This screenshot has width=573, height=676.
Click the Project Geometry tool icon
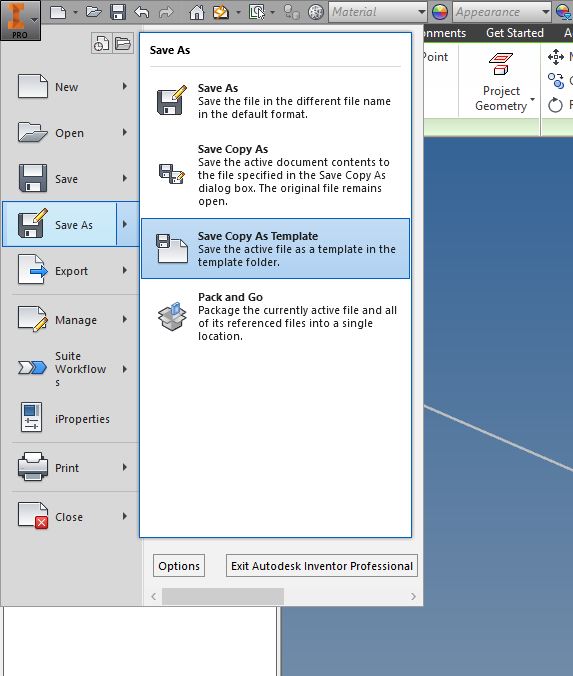click(501, 64)
